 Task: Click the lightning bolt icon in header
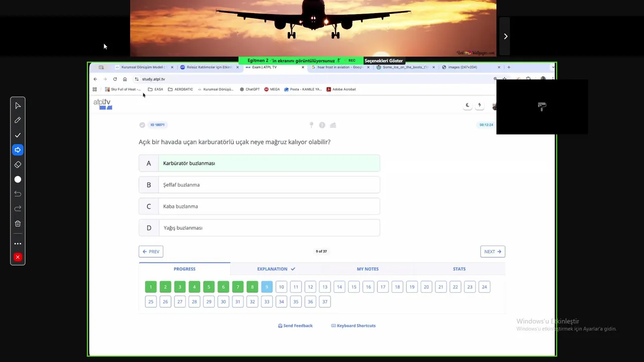pyautogui.click(x=479, y=106)
